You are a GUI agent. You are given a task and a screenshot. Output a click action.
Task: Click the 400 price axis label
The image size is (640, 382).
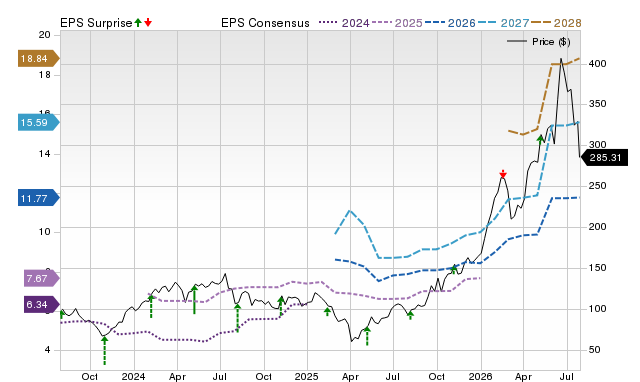(597, 64)
